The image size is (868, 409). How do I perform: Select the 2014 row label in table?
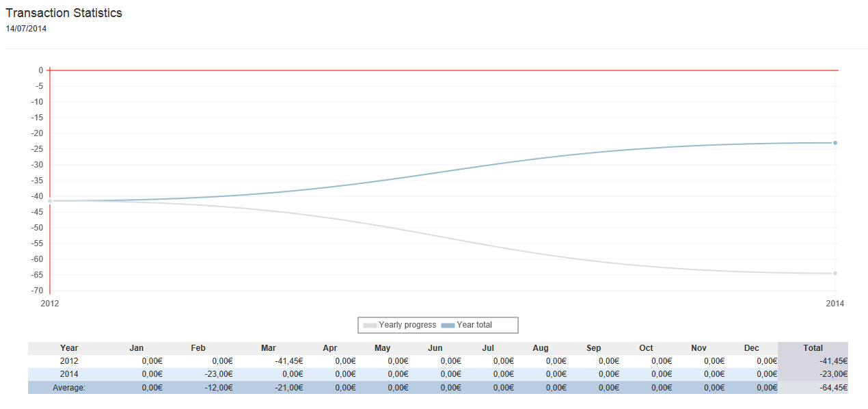tap(69, 374)
